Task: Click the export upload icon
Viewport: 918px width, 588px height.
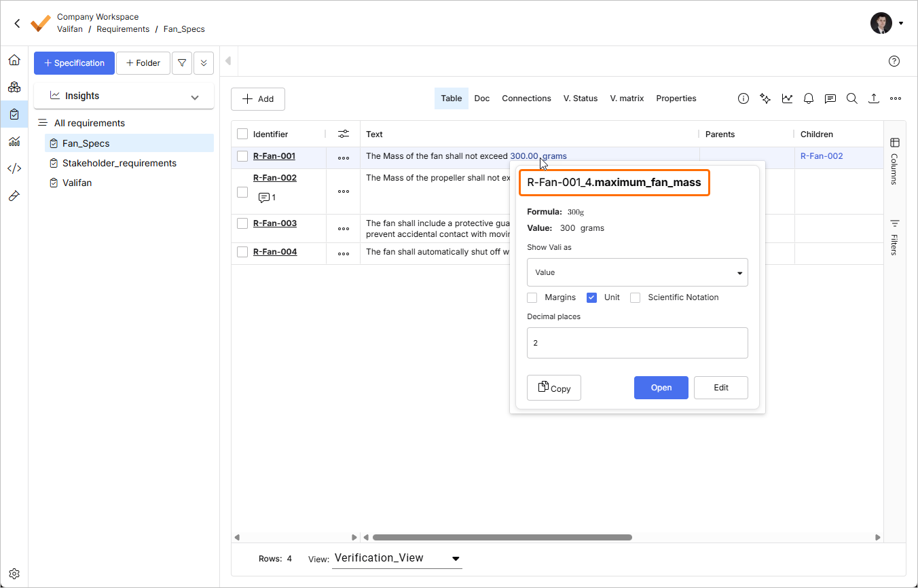Action: point(874,98)
